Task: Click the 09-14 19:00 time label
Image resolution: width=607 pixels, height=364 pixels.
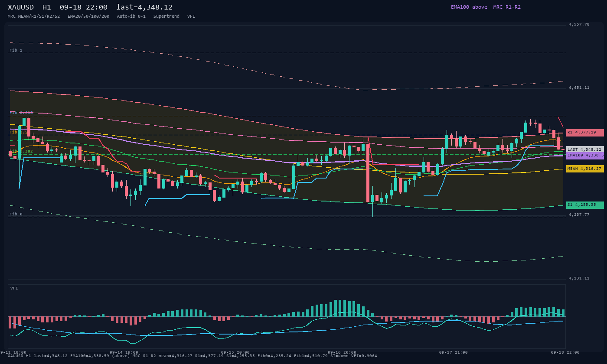Action: pos(124,353)
